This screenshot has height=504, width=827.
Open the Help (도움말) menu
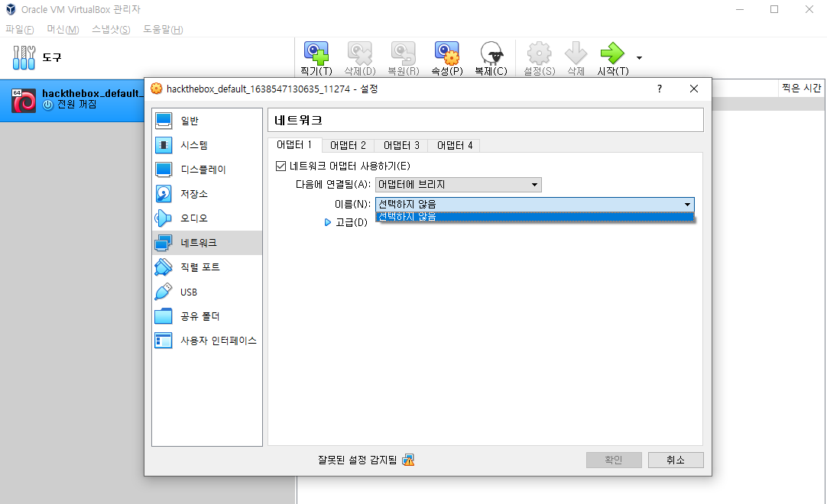click(x=163, y=30)
